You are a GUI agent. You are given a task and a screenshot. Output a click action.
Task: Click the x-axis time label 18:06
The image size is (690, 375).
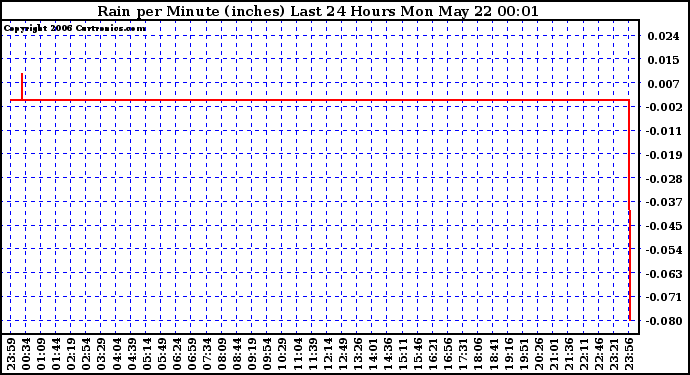pyautogui.click(x=478, y=355)
